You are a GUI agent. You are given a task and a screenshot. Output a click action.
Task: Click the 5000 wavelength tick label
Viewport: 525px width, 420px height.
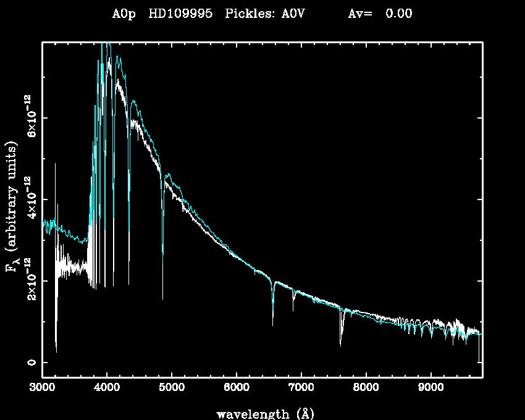(172, 388)
